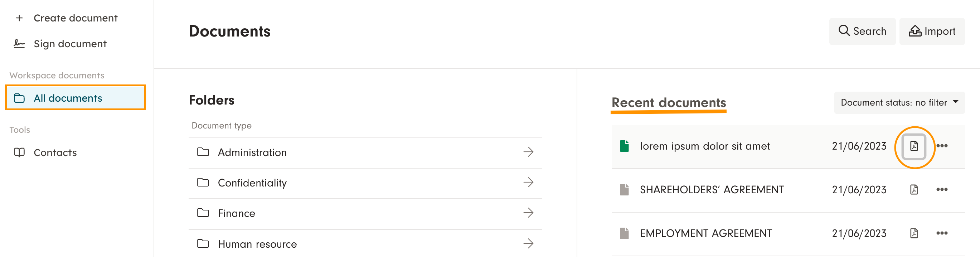Open Sign document from the sidebar
This screenshot has width=980, height=257.
tap(70, 44)
